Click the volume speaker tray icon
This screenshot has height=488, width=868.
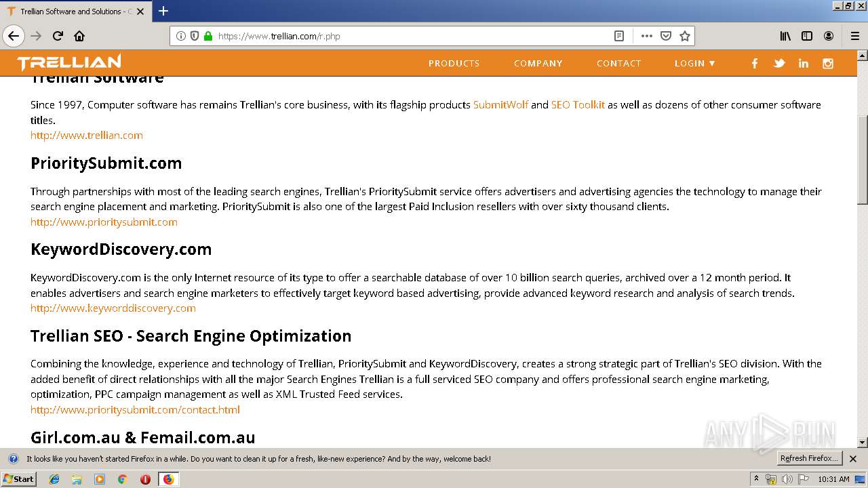[x=787, y=479]
